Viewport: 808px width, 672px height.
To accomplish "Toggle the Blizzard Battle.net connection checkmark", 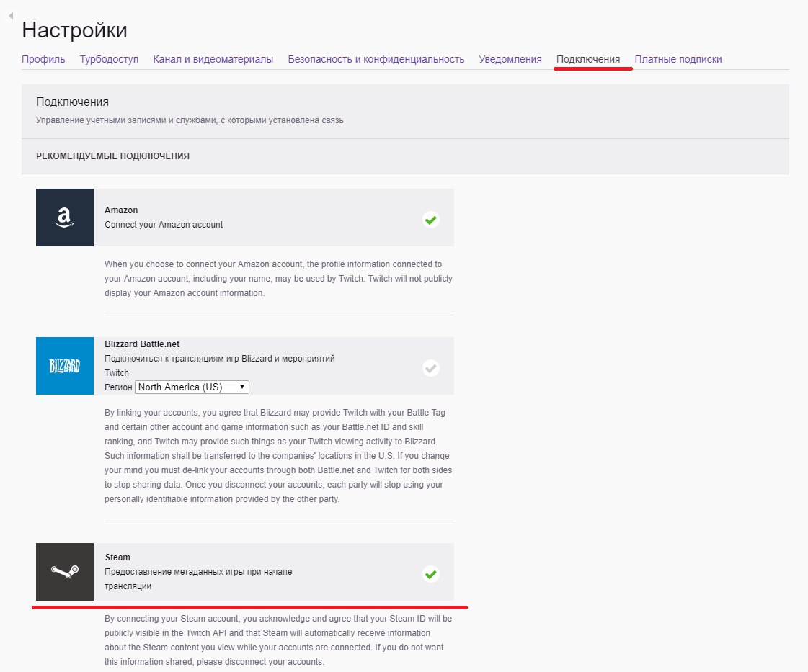I will coord(430,368).
